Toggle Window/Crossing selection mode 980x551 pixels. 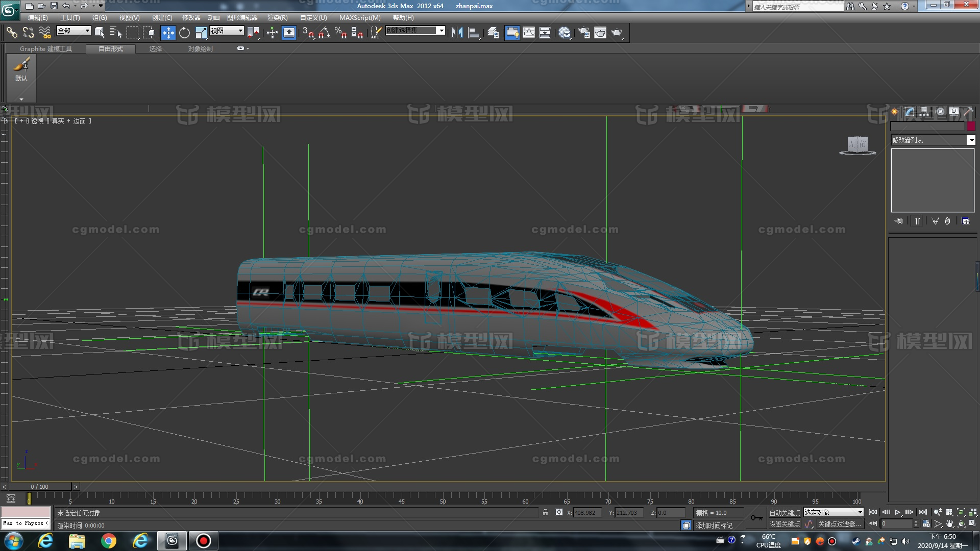pyautogui.click(x=149, y=33)
